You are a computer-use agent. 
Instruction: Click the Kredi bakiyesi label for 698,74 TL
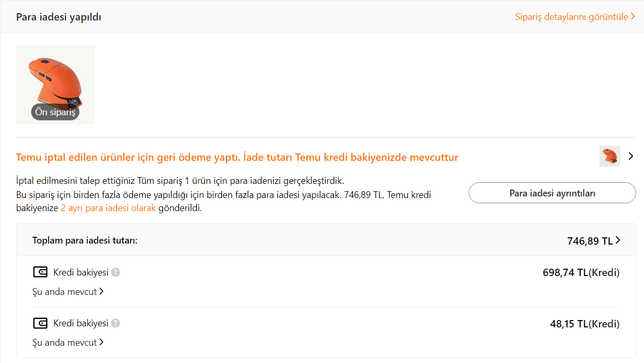(x=81, y=272)
